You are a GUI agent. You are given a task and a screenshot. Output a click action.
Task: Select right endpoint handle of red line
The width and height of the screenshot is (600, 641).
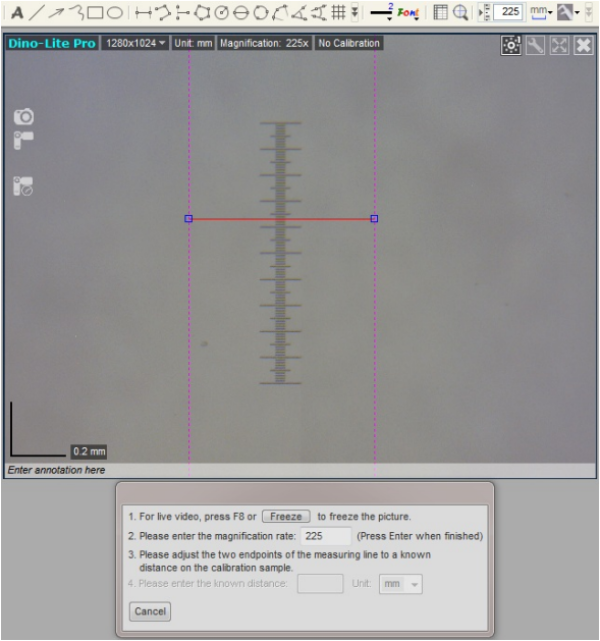[x=374, y=219]
